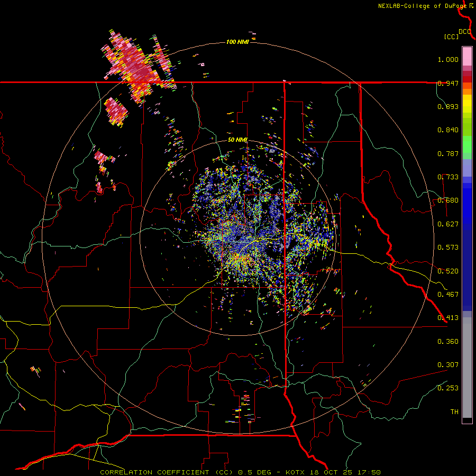This screenshot has width=476, height=476.
Task: Select the 0.787 scale value
Action: (x=448, y=153)
